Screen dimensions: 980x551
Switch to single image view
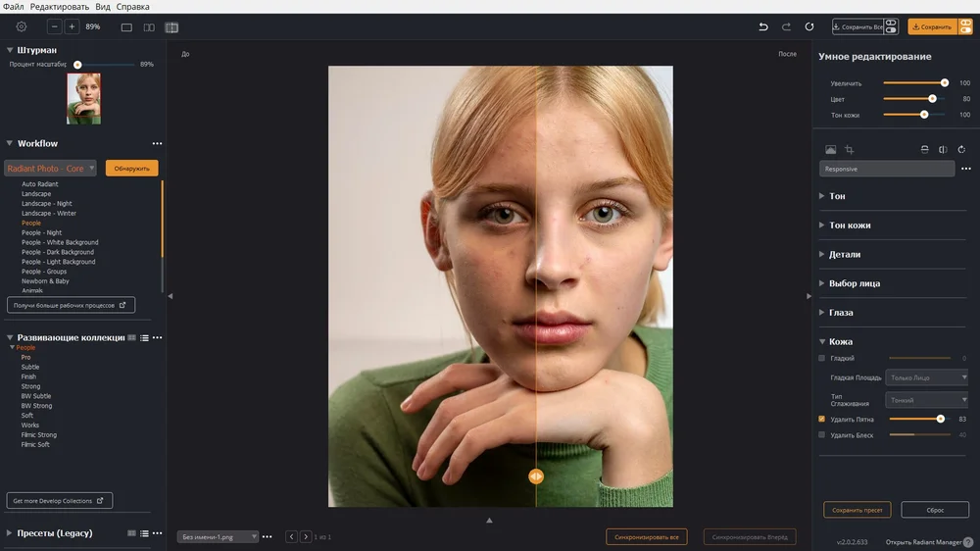(x=126, y=27)
